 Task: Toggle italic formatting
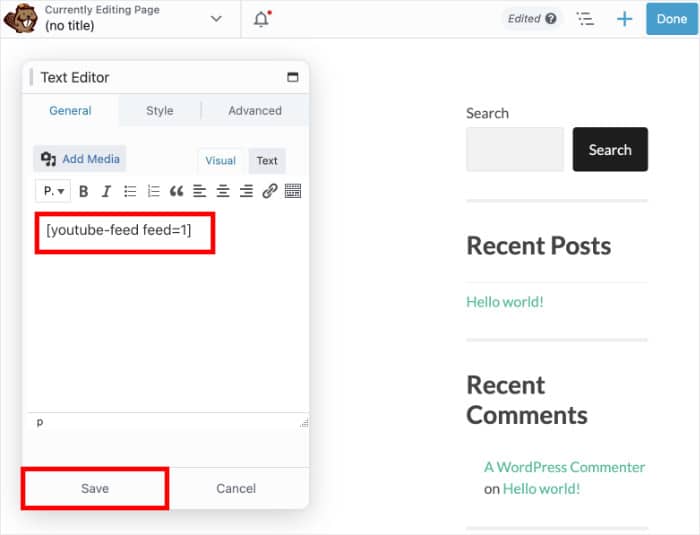[x=106, y=192]
